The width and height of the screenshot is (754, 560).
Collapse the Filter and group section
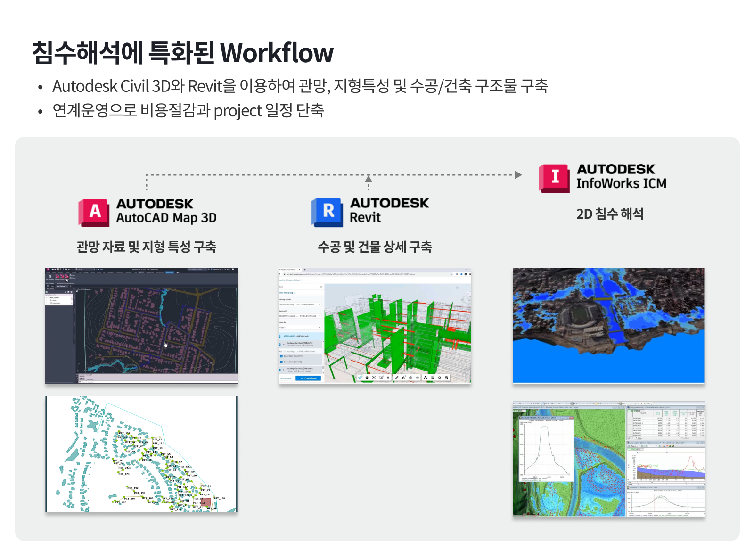pyautogui.click(x=287, y=293)
